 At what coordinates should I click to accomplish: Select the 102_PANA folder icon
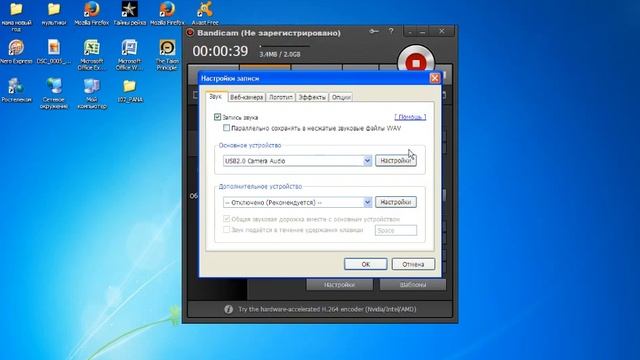click(129, 90)
